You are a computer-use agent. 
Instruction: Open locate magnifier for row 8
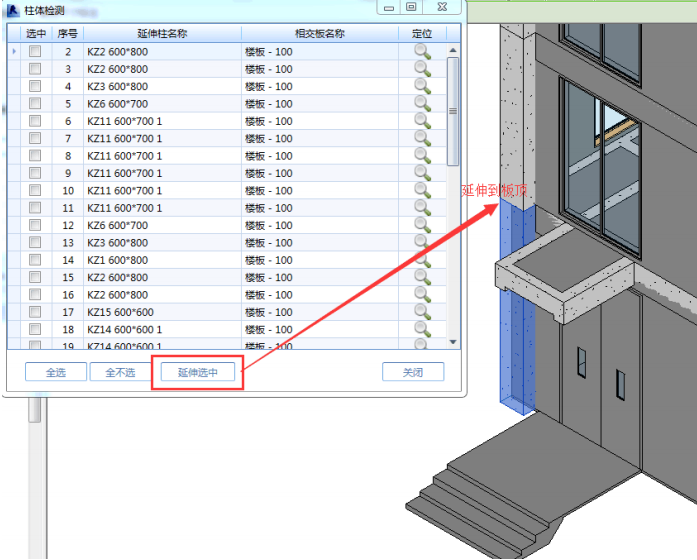tap(422, 156)
